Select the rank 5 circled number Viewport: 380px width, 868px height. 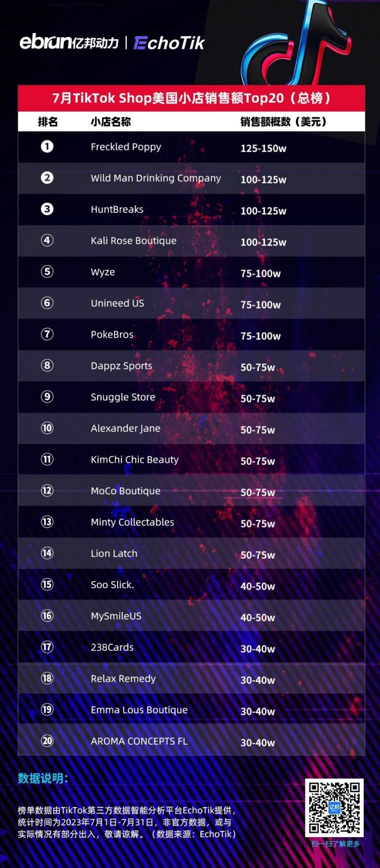pos(47,272)
